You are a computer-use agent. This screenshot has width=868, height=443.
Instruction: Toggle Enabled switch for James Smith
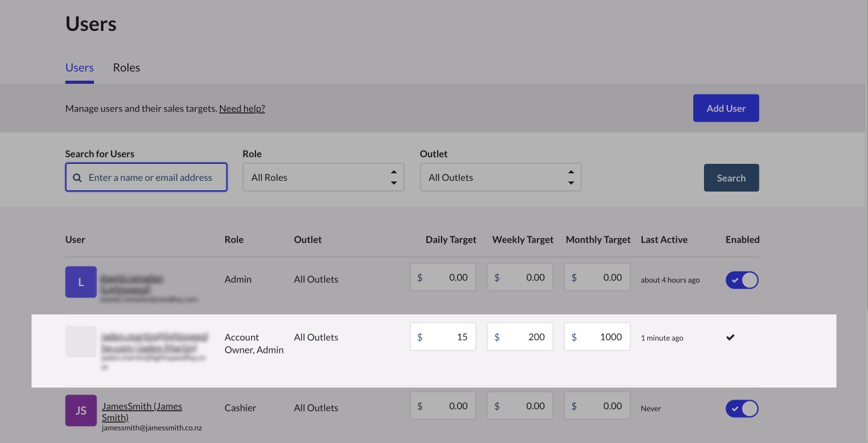pyautogui.click(x=742, y=409)
